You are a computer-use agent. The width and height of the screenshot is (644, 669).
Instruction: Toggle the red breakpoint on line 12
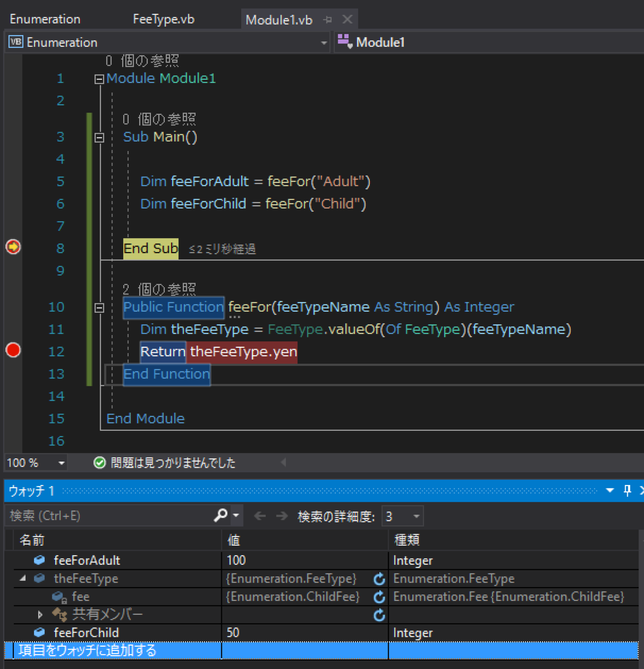tap(13, 350)
